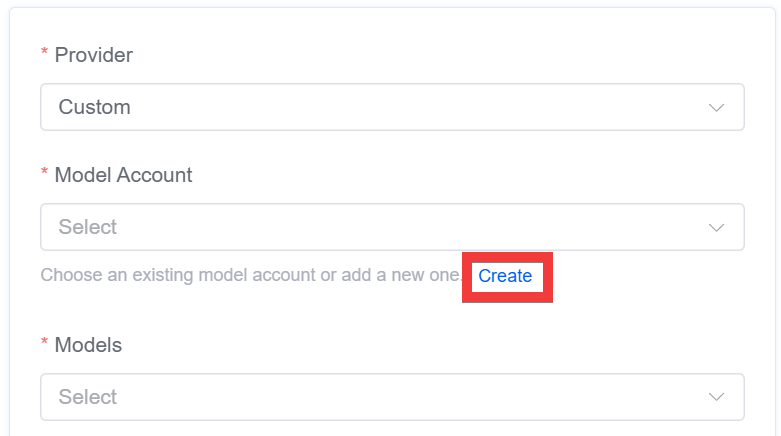Open the Models select box
The image size is (781, 436).
point(392,397)
